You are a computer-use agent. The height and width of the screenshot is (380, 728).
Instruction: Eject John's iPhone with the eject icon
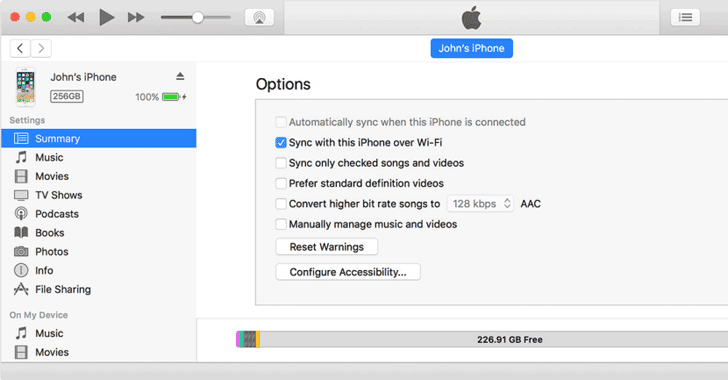click(180, 76)
